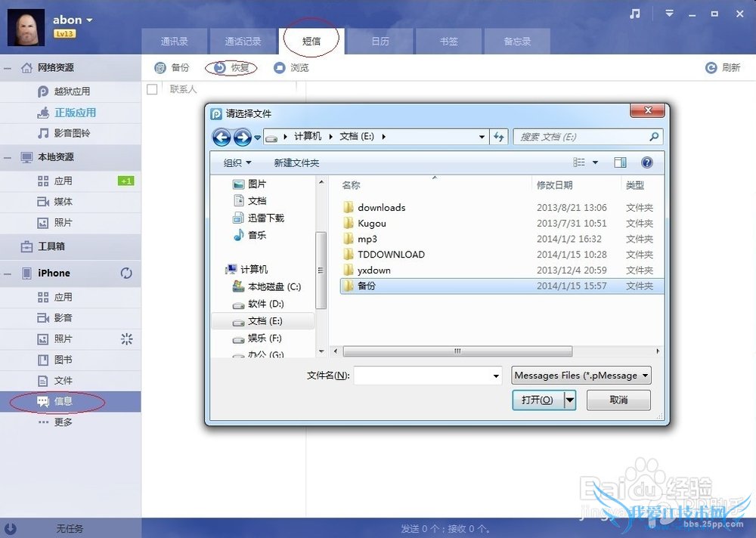The width and height of the screenshot is (756, 538).
Task: Click 新建文件夹 button
Action: pyautogui.click(x=296, y=163)
